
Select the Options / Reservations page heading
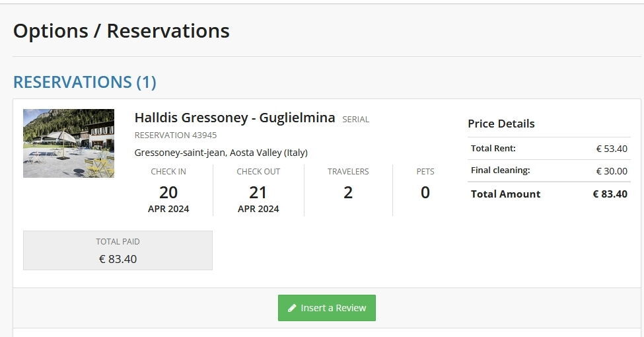[x=122, y=31]
